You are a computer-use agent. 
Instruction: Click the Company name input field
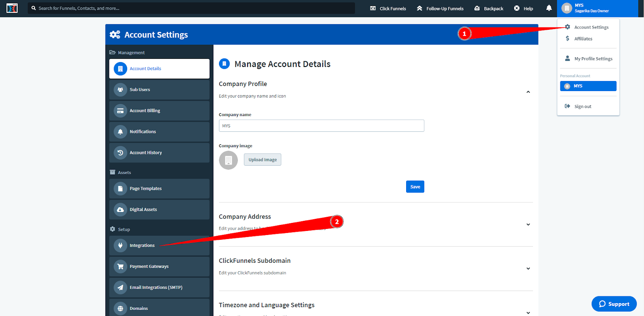[322, 126]
